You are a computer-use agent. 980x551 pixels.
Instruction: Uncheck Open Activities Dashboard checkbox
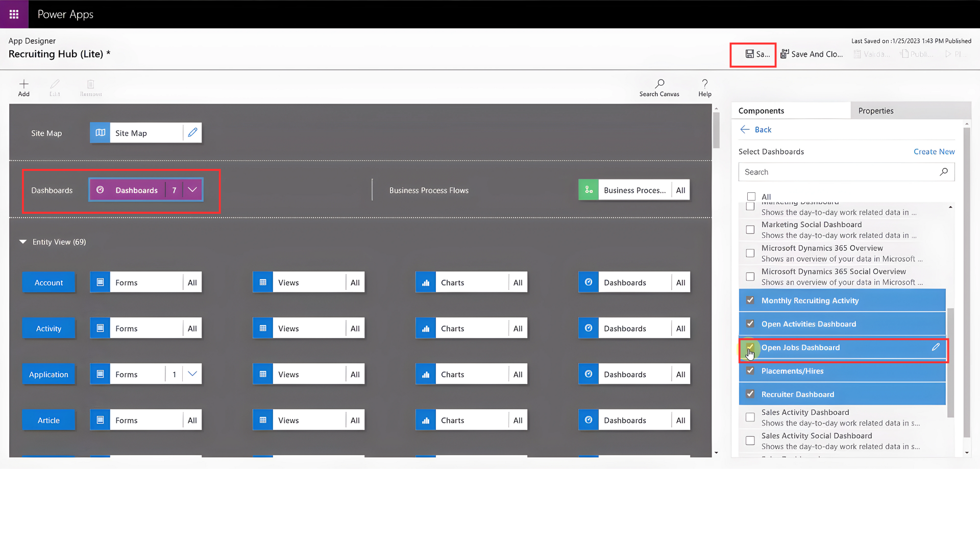tap(750, 323)
